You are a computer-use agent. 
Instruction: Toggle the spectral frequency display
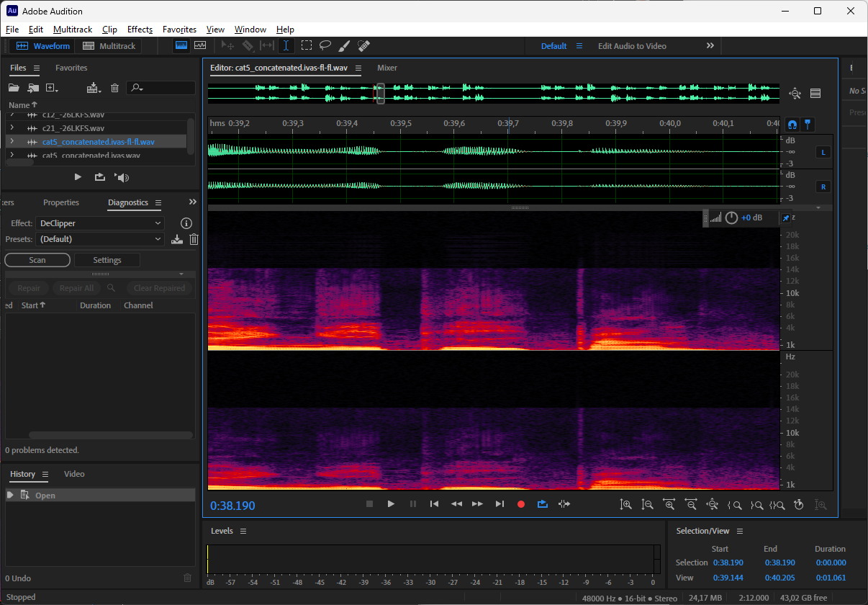coord(181,45)
